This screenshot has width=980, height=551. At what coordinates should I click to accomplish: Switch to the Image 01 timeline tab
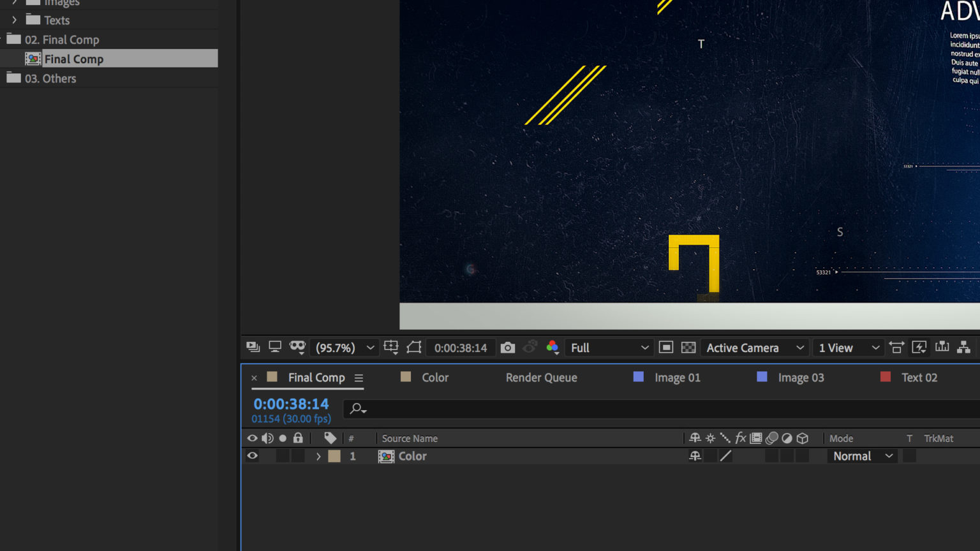pyautogui.click(x=677, y=378)
